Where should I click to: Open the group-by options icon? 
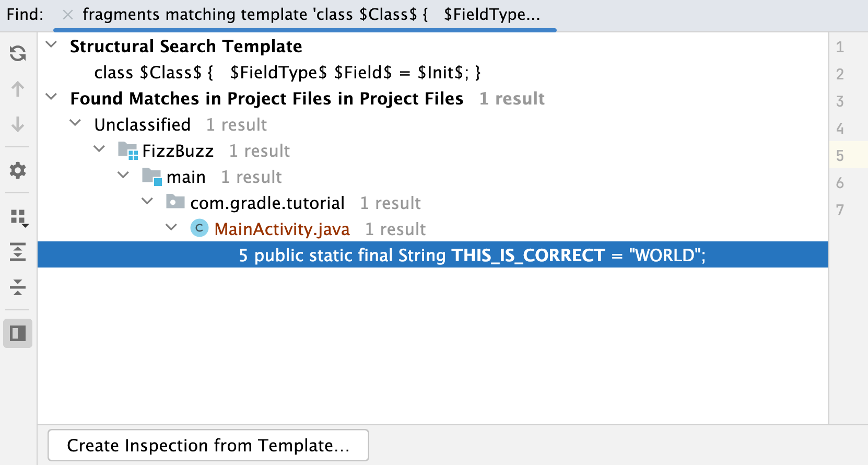18,217
